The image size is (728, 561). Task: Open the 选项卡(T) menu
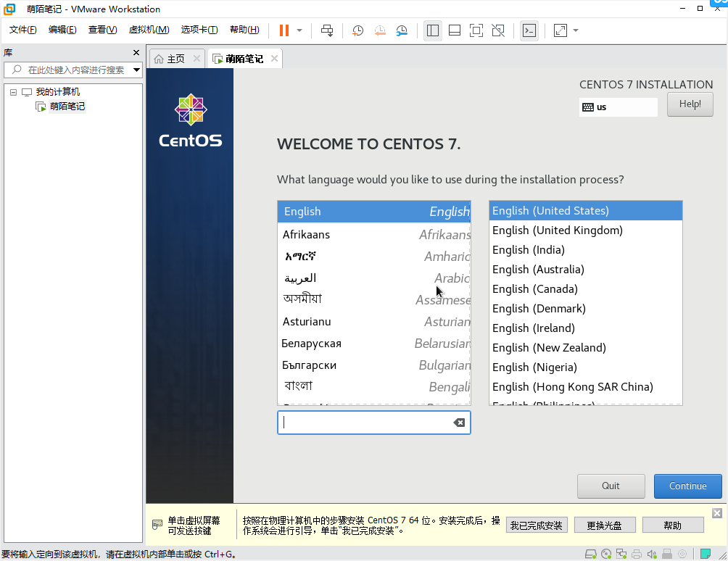pos(199,30)
